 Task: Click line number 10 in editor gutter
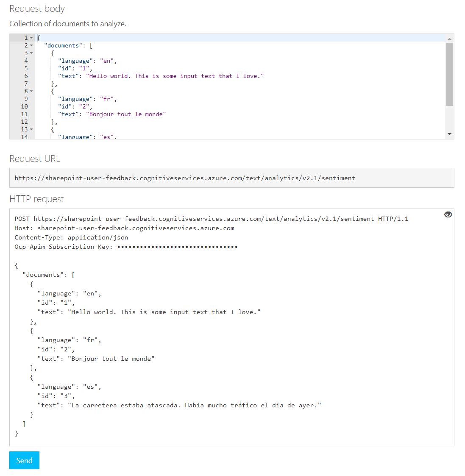(25, 106)
